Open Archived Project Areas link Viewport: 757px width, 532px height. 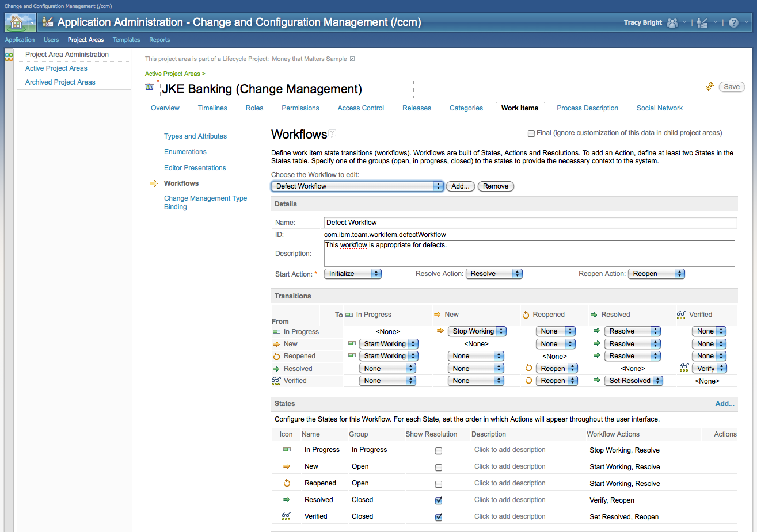click(60, 82)
